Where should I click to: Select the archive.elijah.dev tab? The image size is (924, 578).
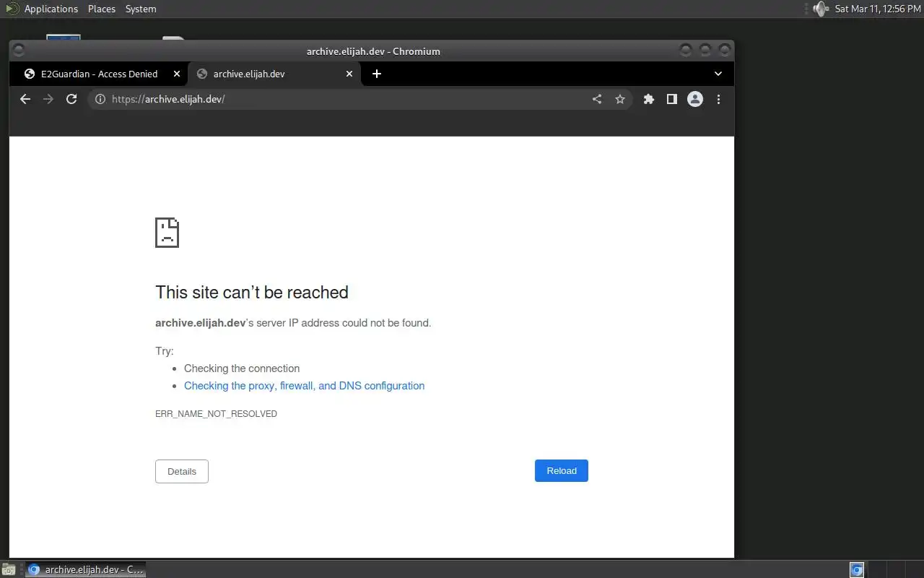(274, 74)
